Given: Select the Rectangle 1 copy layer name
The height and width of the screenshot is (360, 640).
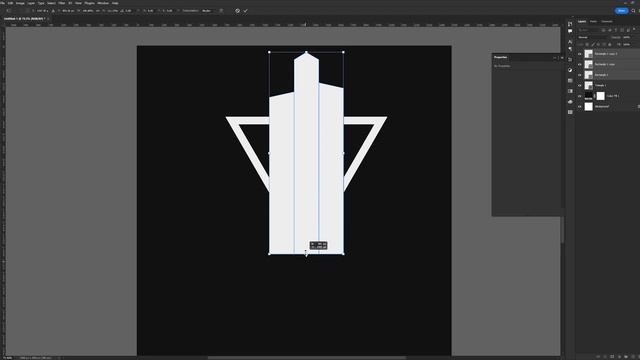Looking at the screenshot, I should pyautogui.click(x=604, y=64).
